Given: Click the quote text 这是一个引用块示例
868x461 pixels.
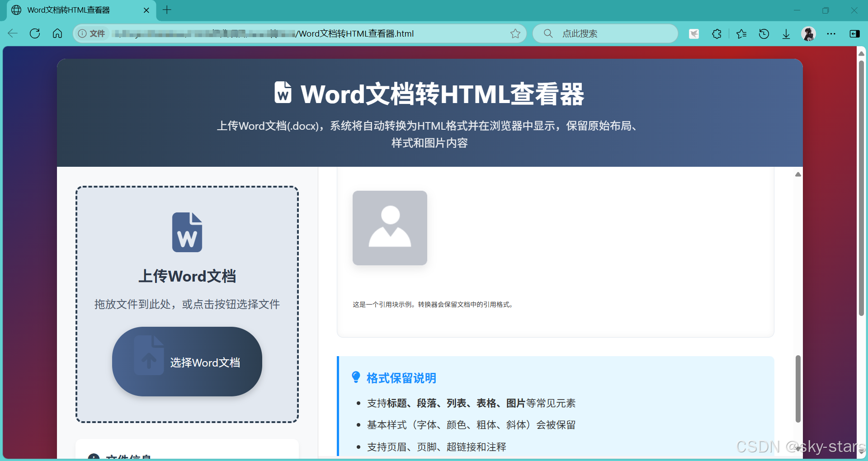Looking at the screenshot, I should coord(433,305).
